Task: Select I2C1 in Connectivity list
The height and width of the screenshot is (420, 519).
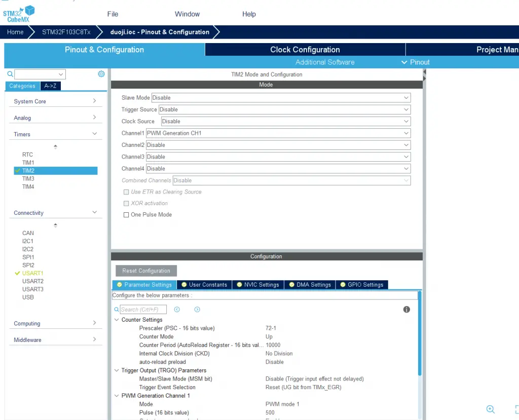Action: click(28, 241)
